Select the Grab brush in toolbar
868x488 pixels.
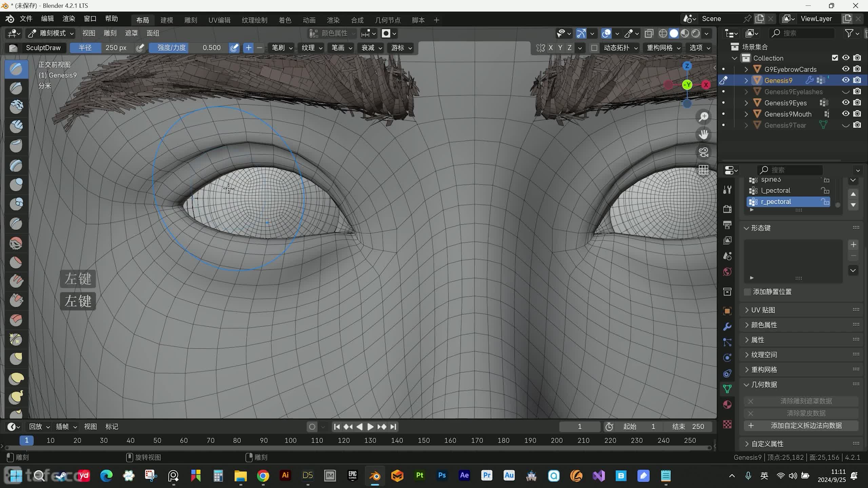[16, 359]
